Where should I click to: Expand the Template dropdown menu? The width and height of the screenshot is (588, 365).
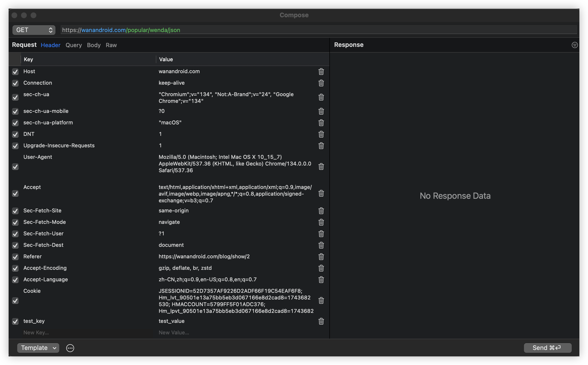pos(38,348)
